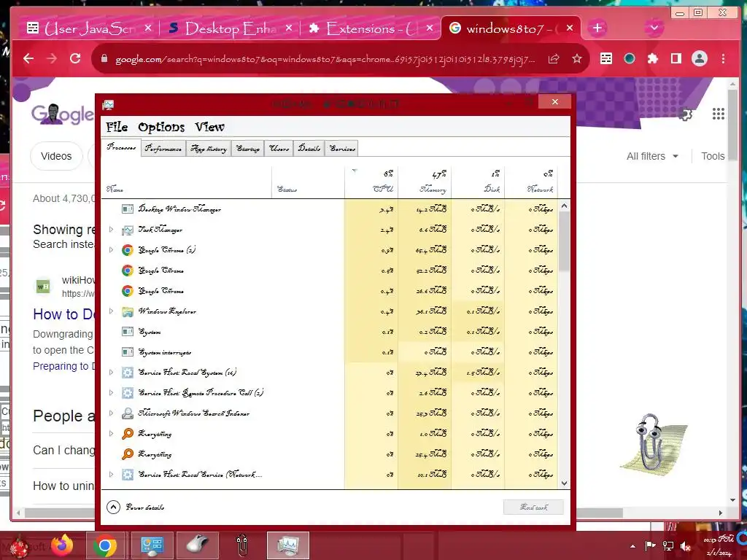Image resolution: width=747 pixels, height=560 pixels.
Task: Click the muted volume icon in system tray
Action: (x=686, y=546)
